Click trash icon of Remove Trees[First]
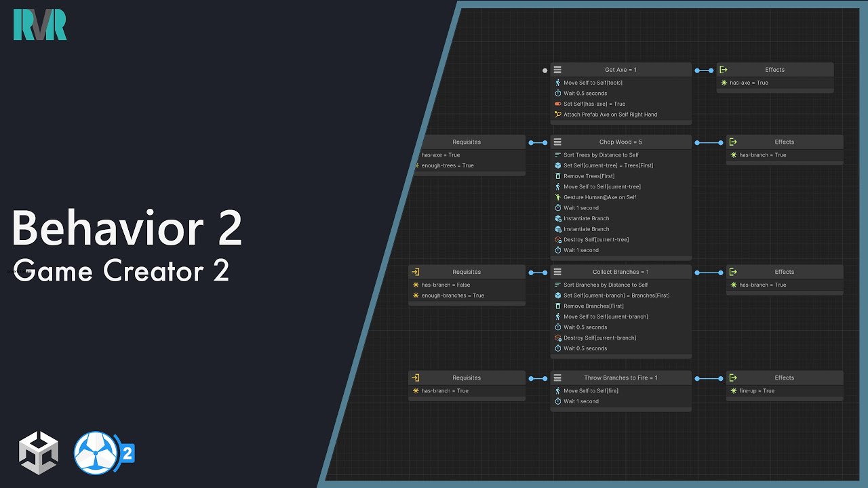Screen dimensions: 868x488 tap(558, 176)
